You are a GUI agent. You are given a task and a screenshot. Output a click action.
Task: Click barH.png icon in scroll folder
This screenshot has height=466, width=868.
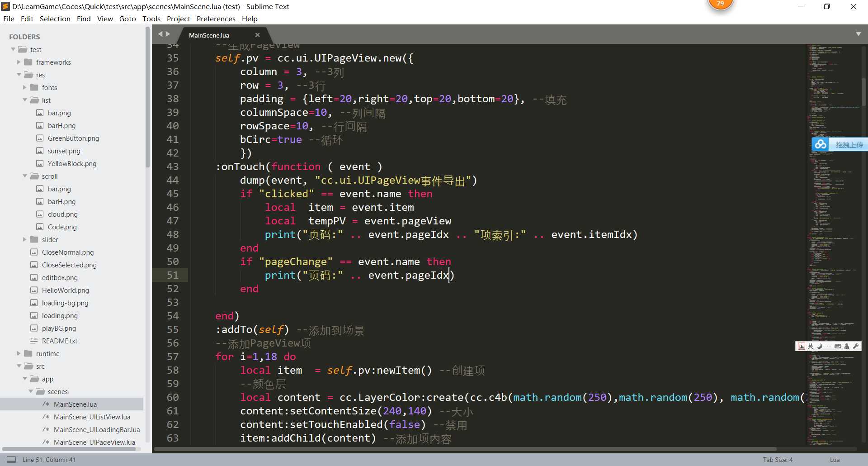(40, 201)
